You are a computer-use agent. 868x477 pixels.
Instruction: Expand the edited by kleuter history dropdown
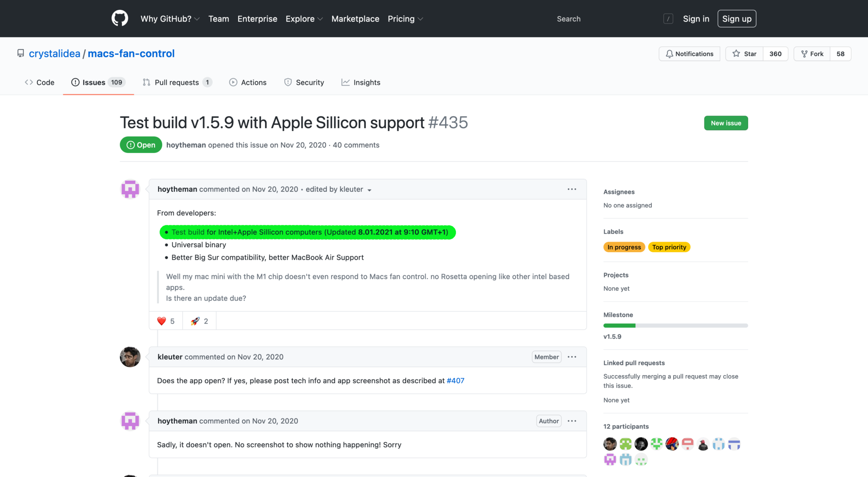(x=338, y=190)
